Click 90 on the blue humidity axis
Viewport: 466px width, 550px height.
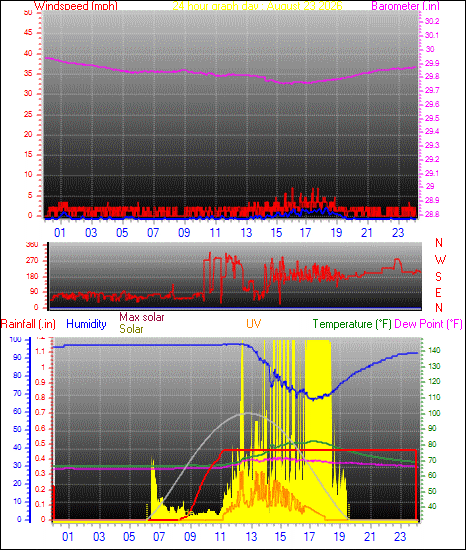click(17, 357)
